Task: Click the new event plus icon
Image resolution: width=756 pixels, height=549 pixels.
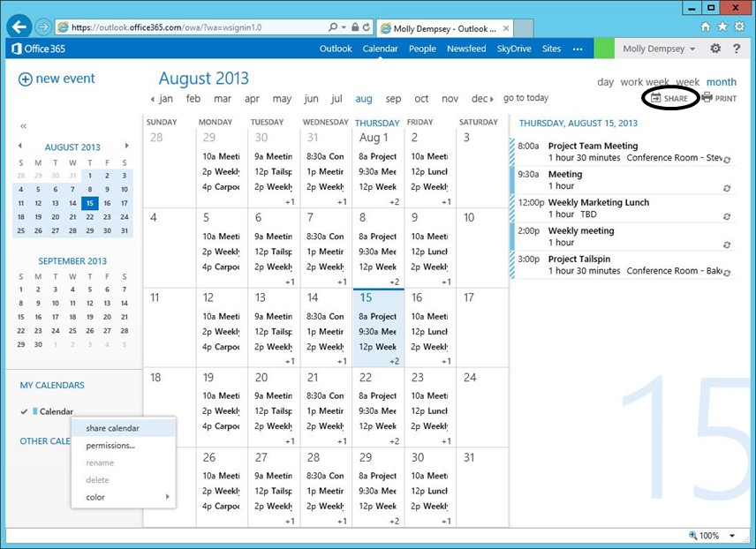Action: coord(26,79)
